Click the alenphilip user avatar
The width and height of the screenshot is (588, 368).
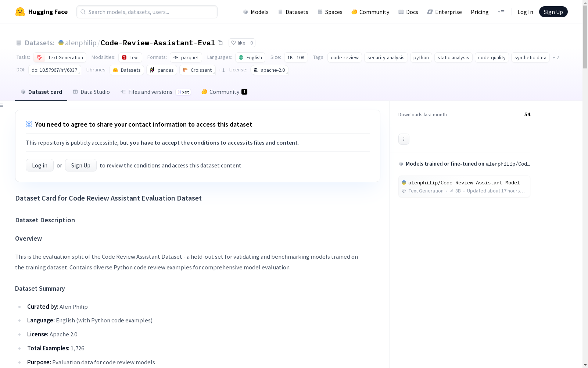coord(61,43)
